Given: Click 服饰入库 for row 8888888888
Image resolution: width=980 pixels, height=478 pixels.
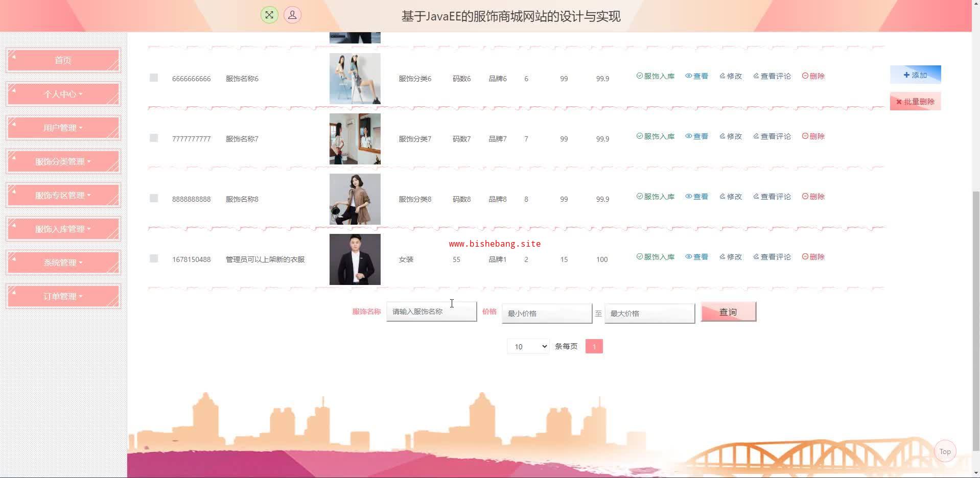Looking at the screenshot, I should (656, 197).
